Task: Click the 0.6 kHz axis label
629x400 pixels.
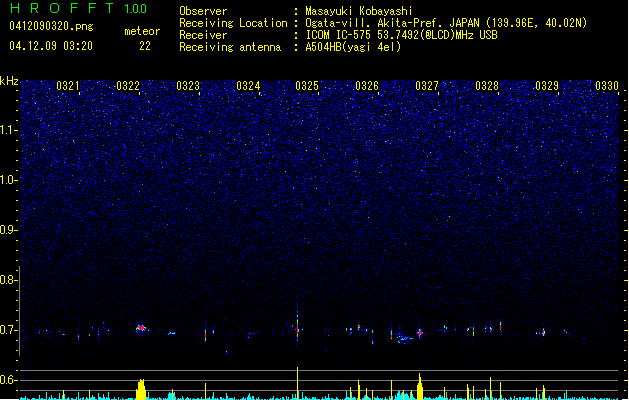Action: tap(9, 380)
